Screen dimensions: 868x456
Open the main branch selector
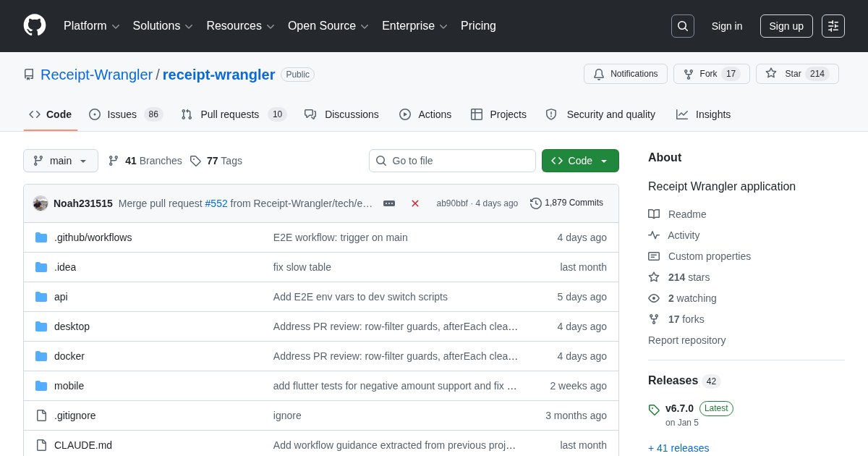click(61, 161)
